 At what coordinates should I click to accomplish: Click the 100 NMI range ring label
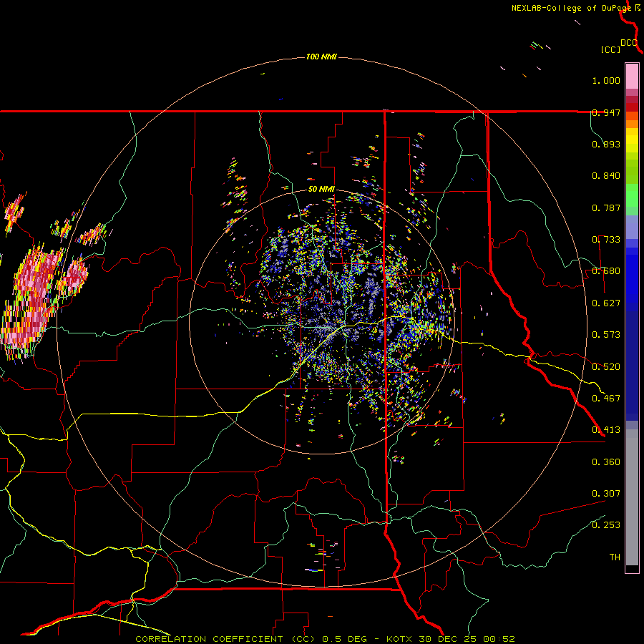[321, 57]
